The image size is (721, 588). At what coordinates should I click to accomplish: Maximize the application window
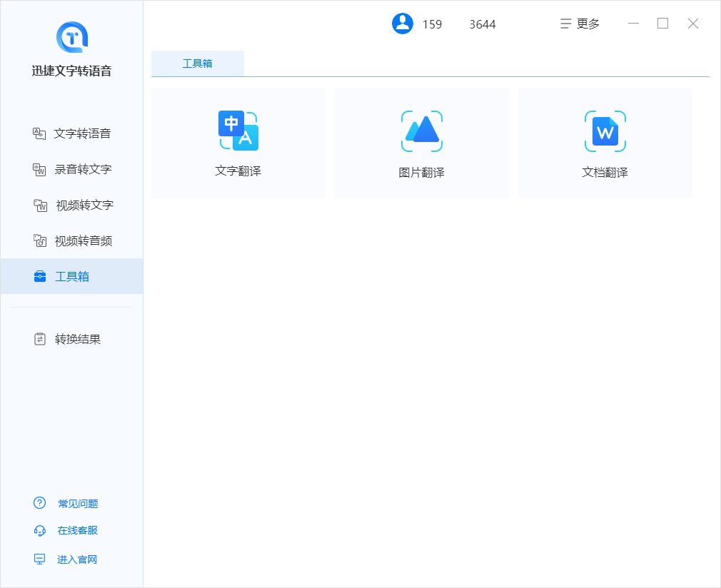[662, 24]
